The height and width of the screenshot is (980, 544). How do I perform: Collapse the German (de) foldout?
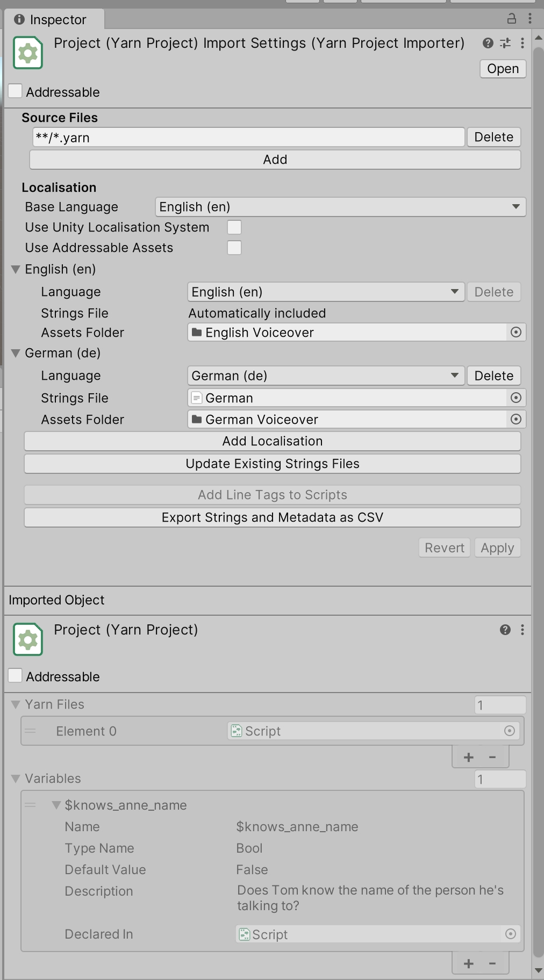tap(16, 353)
